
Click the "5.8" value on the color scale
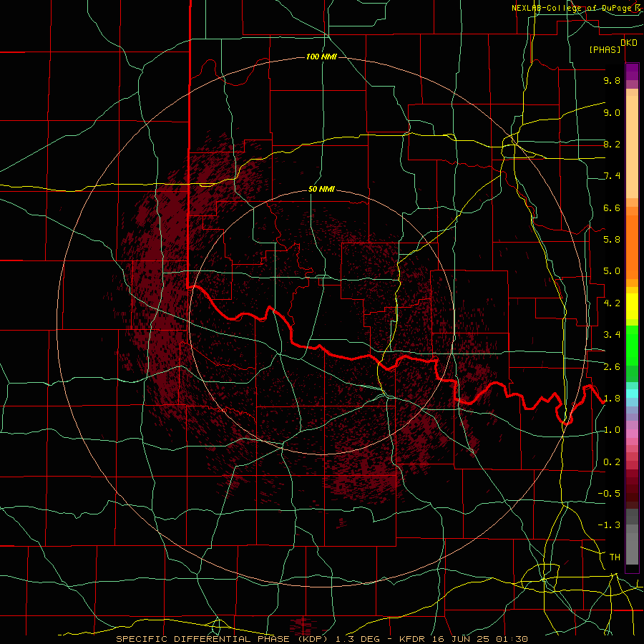coord(612,240)
